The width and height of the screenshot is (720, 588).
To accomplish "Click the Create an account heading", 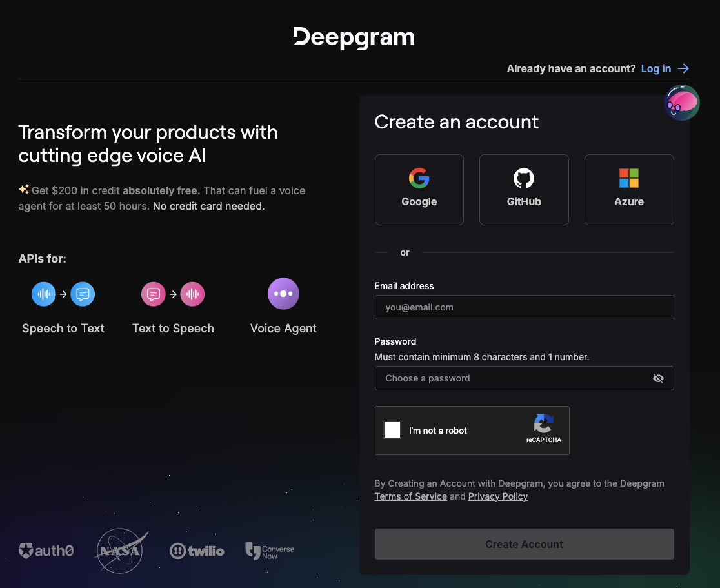I will pos(456,122).
